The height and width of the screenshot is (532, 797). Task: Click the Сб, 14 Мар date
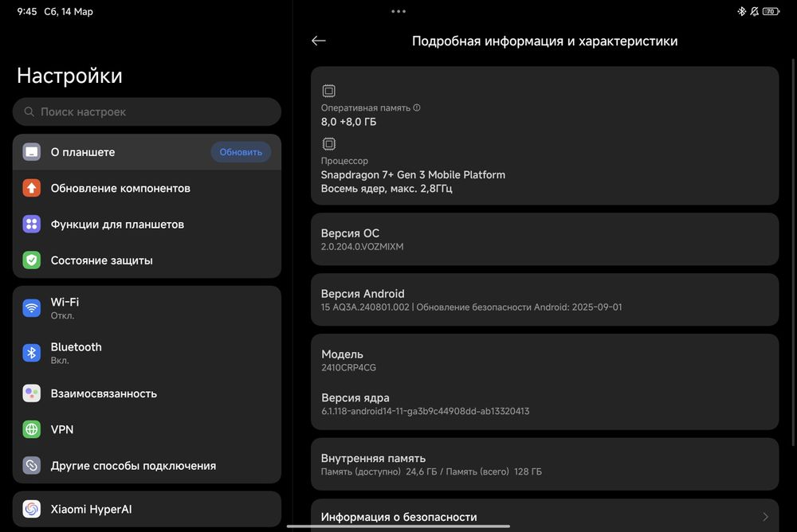69,11
